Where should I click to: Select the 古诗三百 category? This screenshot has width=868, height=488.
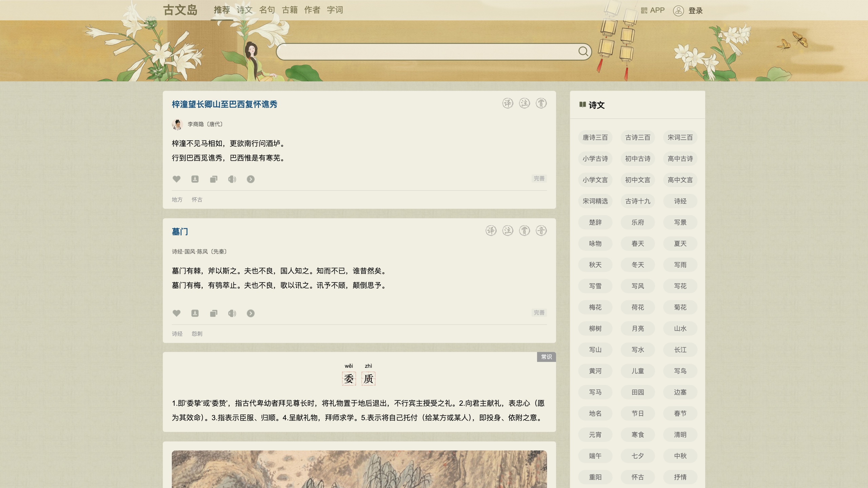tap(638, 138)
